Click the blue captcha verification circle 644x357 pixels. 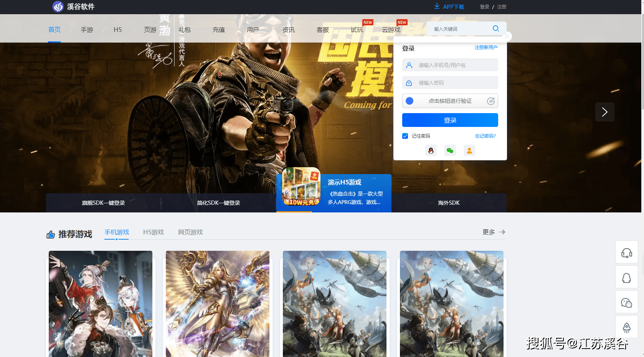(410, 101)
